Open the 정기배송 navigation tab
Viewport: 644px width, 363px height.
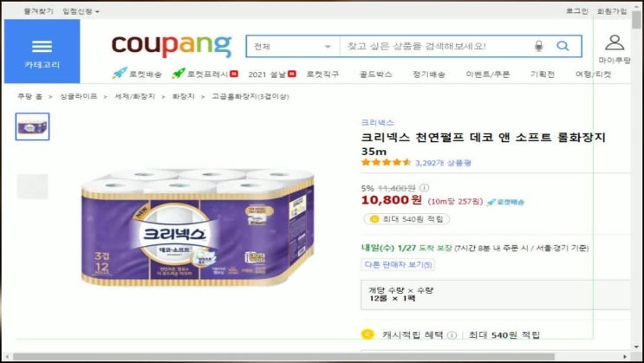[429, 75]
